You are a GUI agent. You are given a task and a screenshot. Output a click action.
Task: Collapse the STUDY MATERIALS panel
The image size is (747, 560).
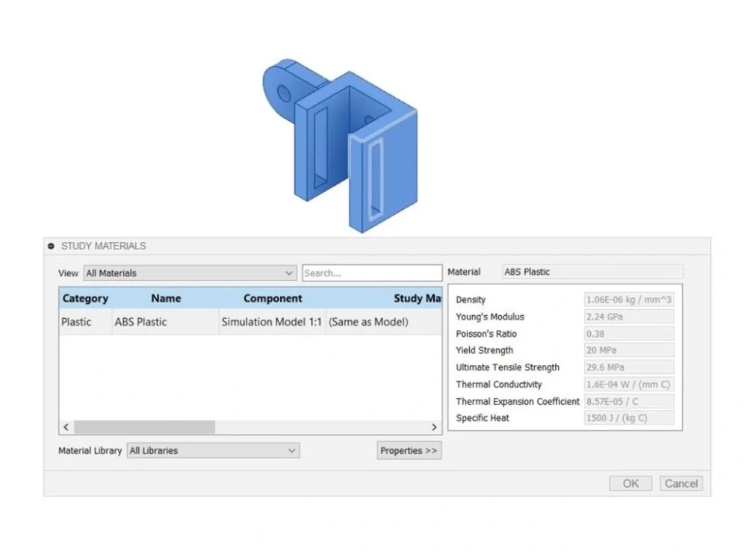tap(51, 246)
